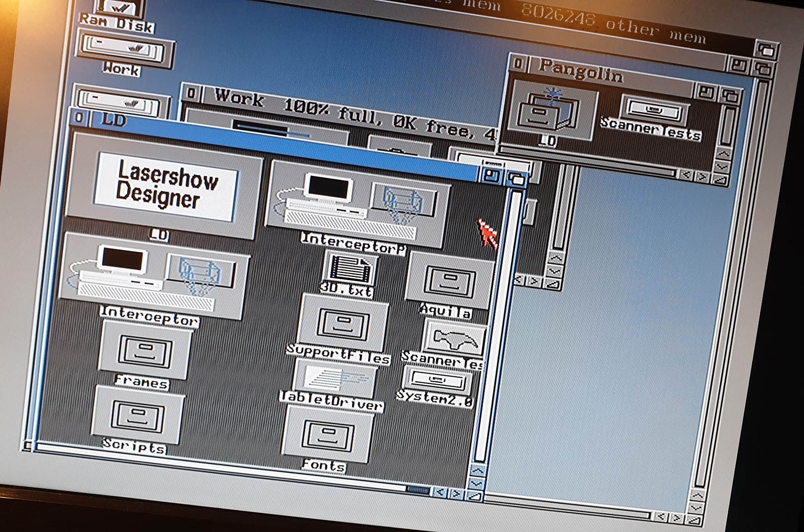Screen dimensions: 804x532
Task: Click the Workbench screen depth gadget
Action: point(767,50)
